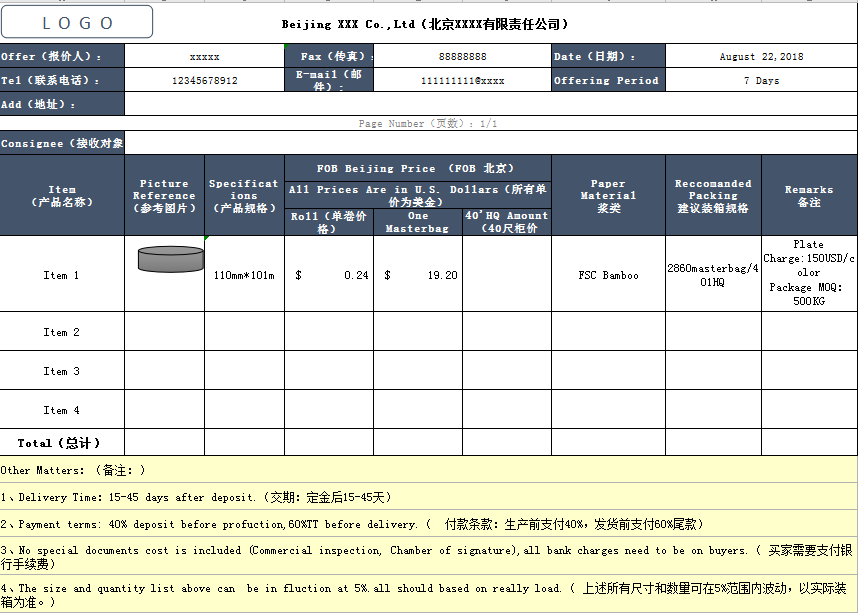The image size is (858, 613).
Task: Select the 'Picture Reference' column header
Action: pyautogui.click(x=164, y=195)
